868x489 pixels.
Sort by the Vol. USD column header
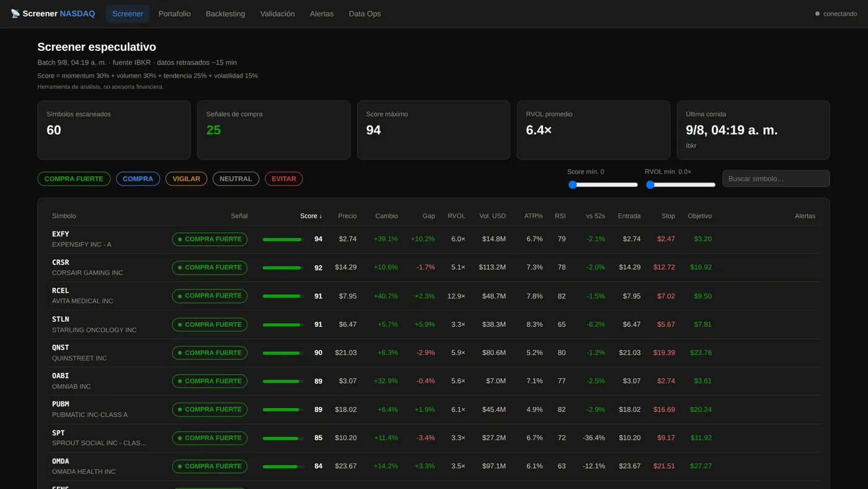tap(492, 216)
